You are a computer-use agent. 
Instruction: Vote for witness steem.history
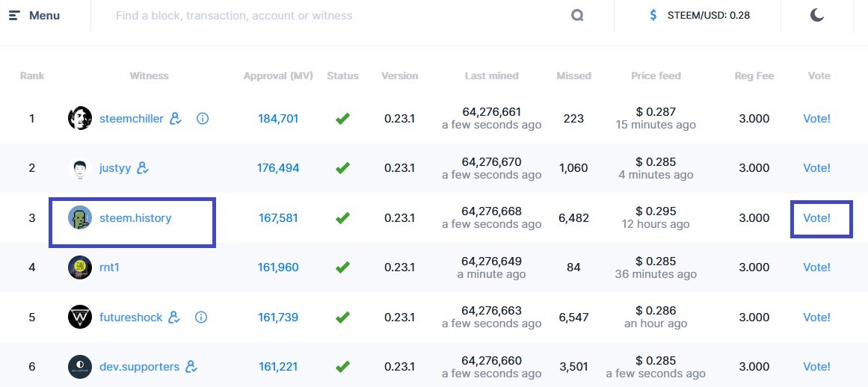816,218
